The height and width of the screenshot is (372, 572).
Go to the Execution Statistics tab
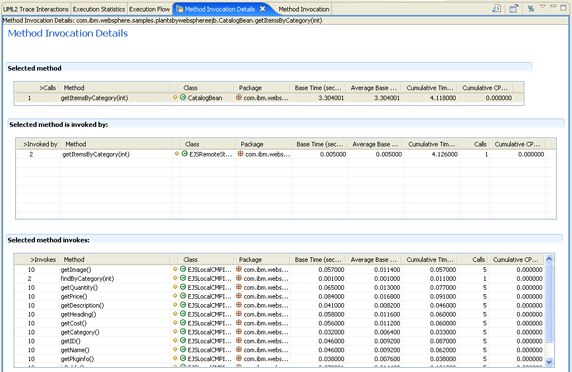(x=99, y=9)
